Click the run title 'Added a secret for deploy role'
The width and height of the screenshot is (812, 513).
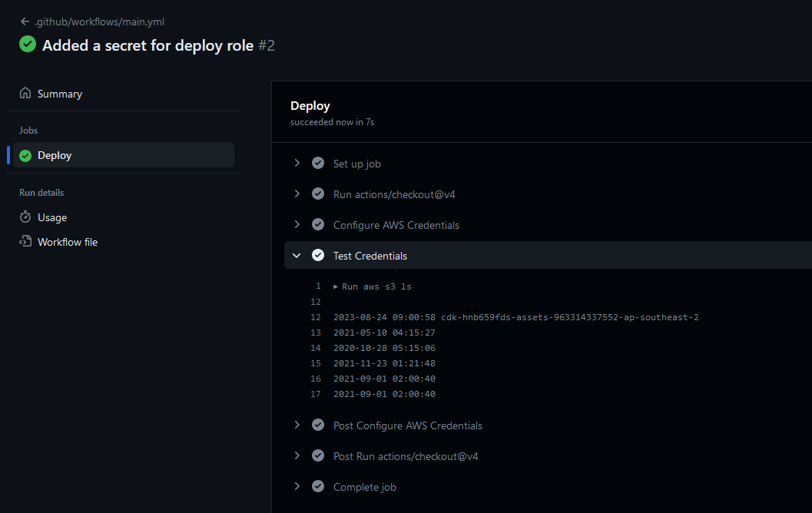click(x=147, y=45)
